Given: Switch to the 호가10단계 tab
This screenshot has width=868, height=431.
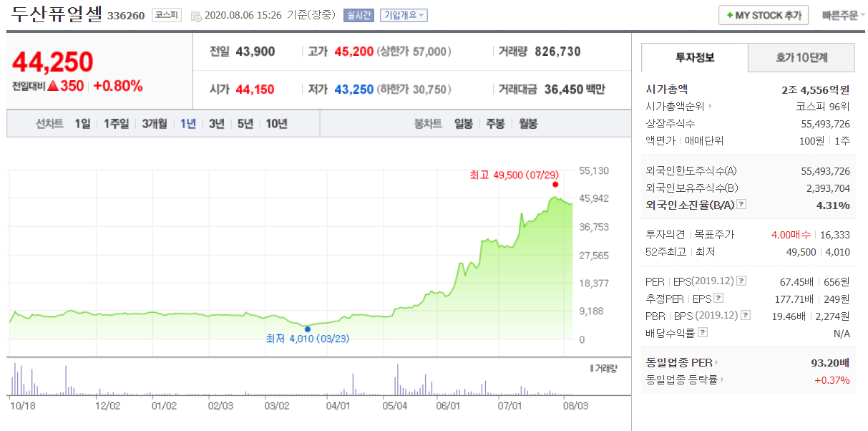Looking at the screenshot, I should [801, 57].
